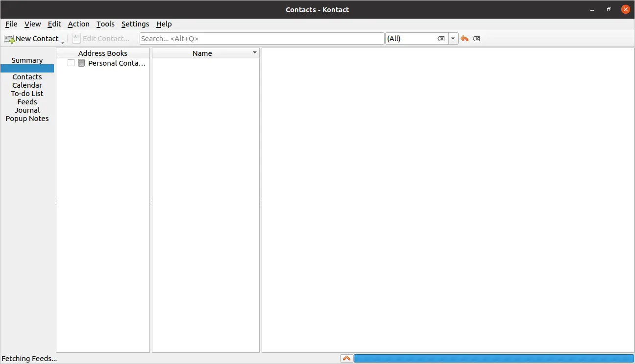The width and height of the screenshot is (635, 364).
Task: Click the clear icon at the right end of the toolbar
Action: [x=476, y=39]
